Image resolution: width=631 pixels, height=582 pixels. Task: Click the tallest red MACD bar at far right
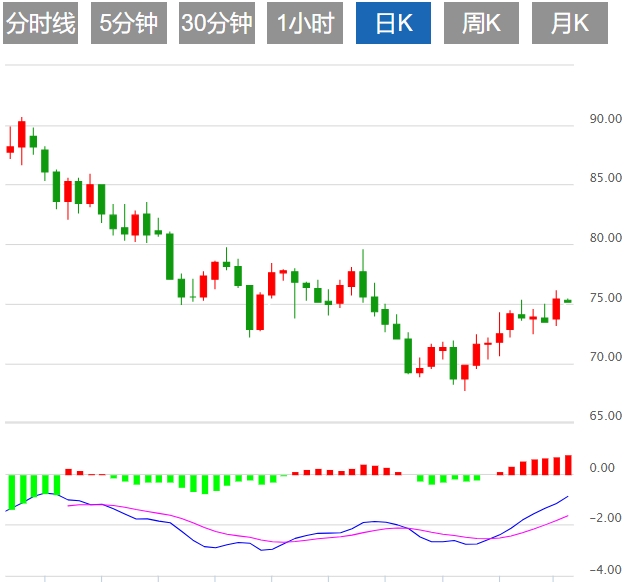pos(568,465)
